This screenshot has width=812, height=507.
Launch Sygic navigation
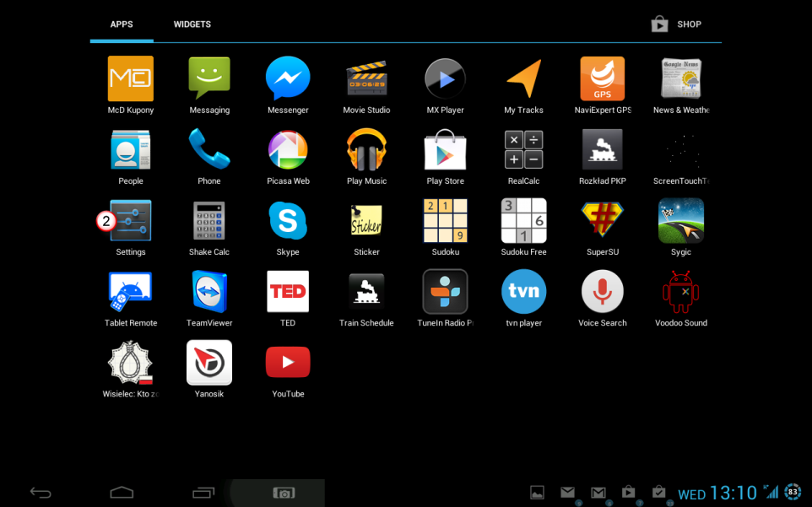[x=681, y=221]
